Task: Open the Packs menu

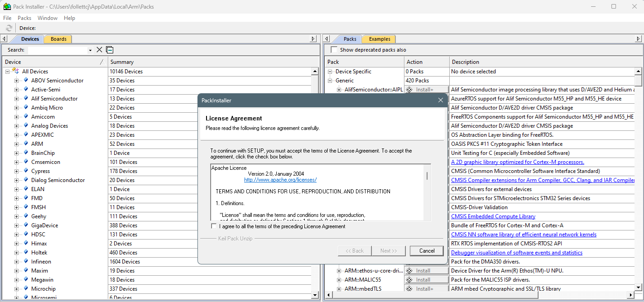Action: [x=24, y=18]
